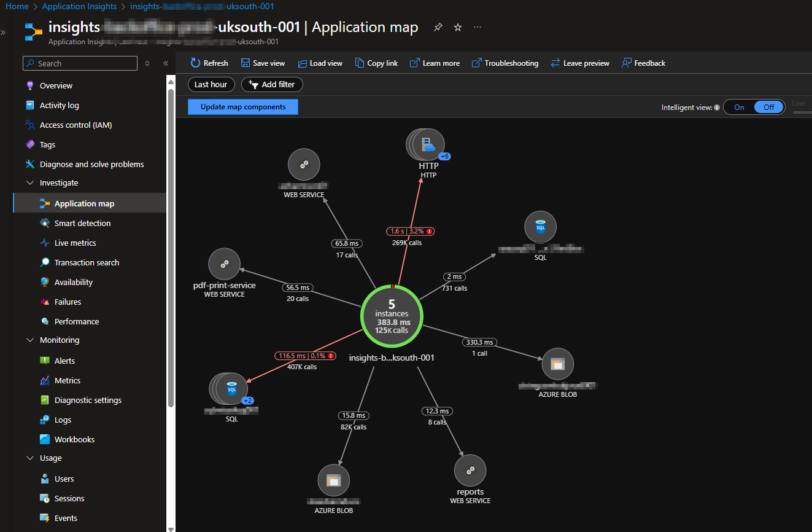Click the Copy link icon
The image size is (812, 532).
pos(360,63)
